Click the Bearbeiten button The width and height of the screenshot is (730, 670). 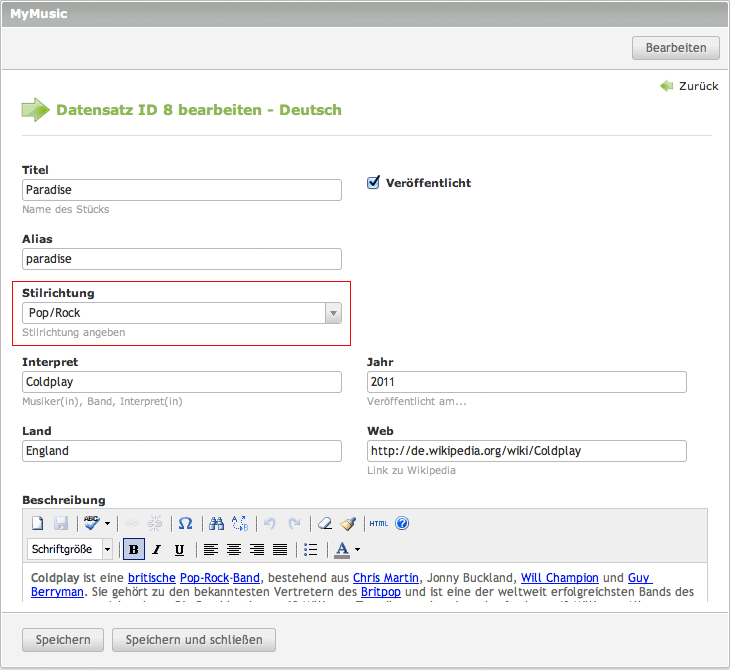(x=675, y=48)
